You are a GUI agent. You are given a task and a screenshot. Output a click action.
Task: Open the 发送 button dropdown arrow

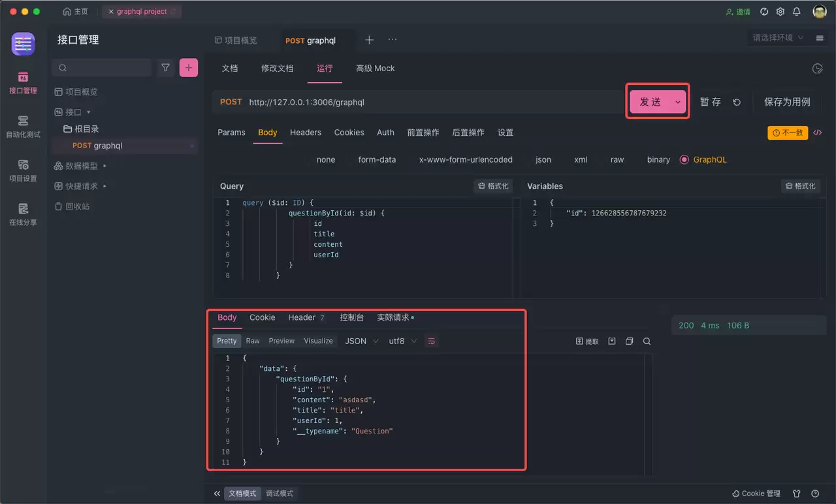tap(678, 102)
